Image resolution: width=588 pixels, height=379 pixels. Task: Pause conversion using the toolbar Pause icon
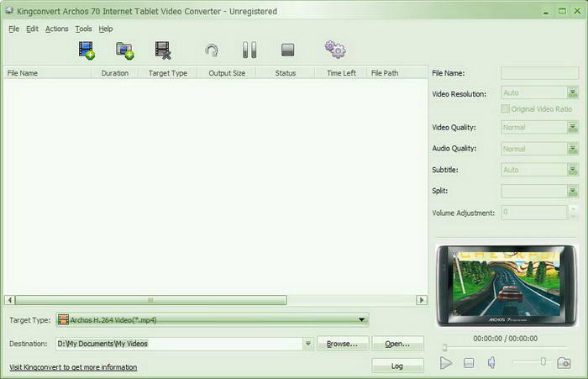click(x=249, y=50)
